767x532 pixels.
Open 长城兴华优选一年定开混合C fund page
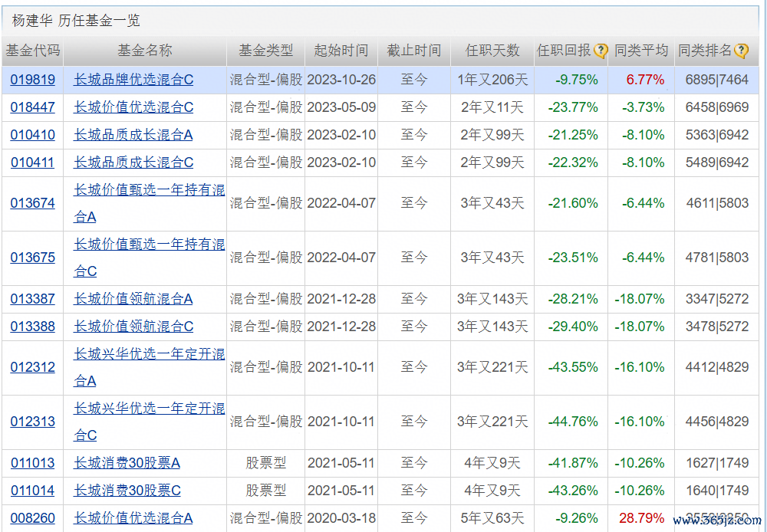(x=150, y=422)
